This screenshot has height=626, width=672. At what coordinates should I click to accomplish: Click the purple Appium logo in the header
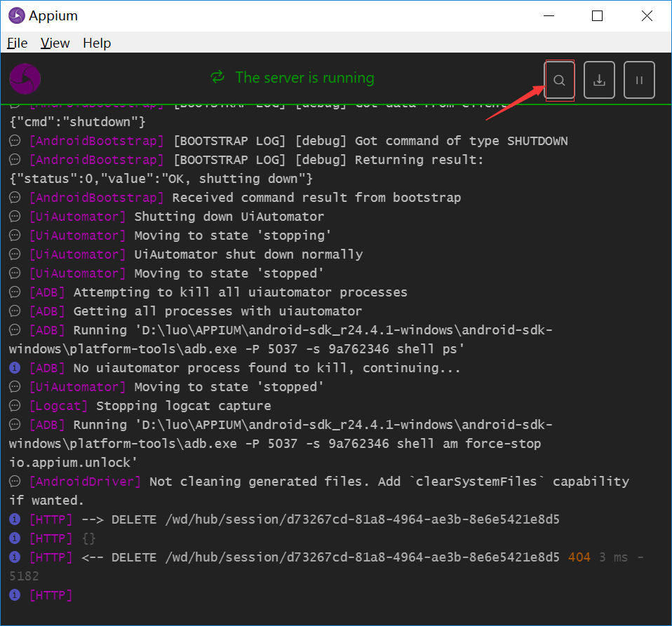coord(25,79)
